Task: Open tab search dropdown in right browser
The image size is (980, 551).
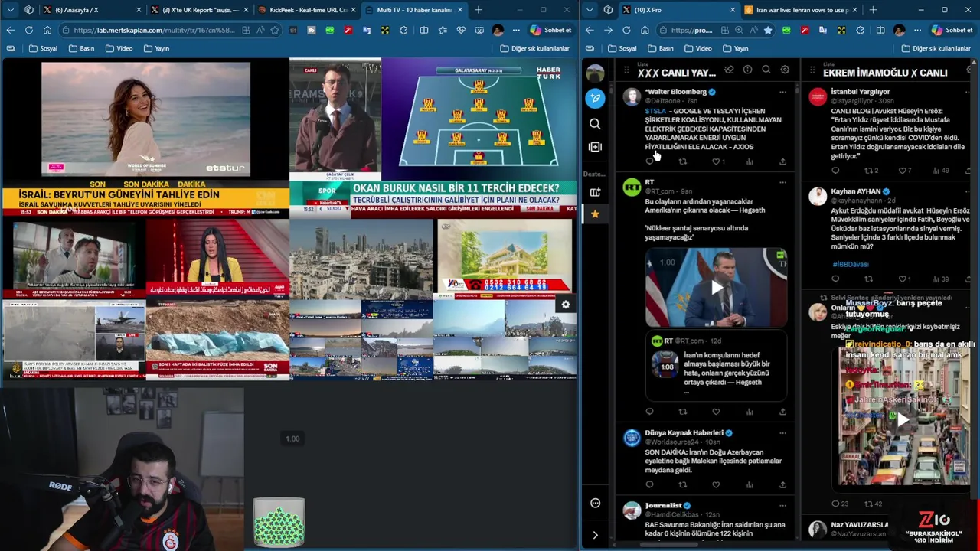Action: (x=588, y=10)
